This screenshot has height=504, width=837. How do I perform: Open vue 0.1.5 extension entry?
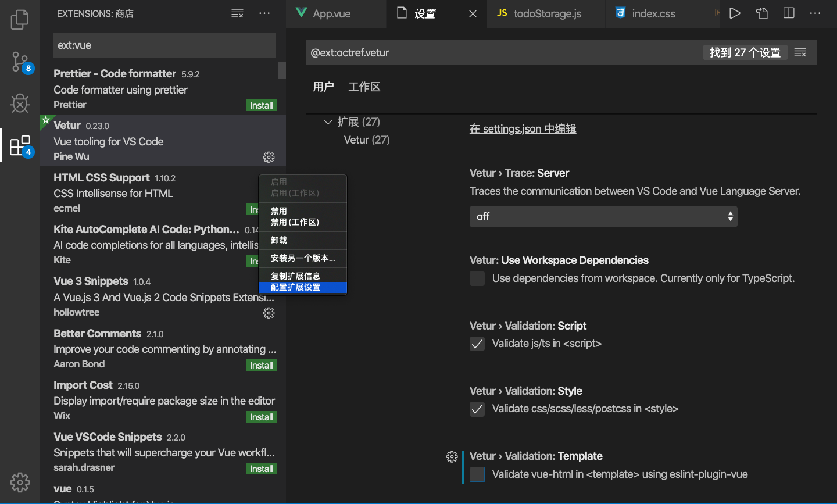click(x=163, y=492)
